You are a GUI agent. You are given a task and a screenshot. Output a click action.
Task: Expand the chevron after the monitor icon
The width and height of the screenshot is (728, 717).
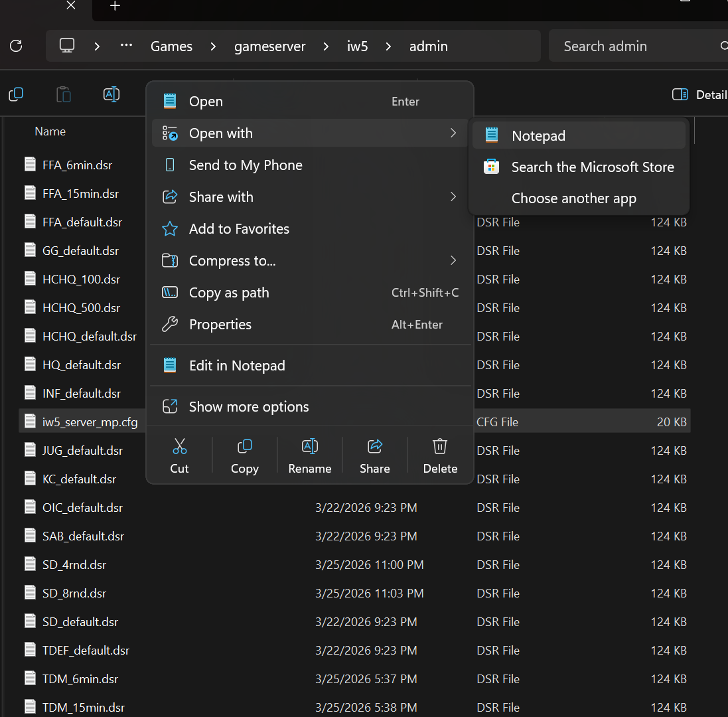97,46
